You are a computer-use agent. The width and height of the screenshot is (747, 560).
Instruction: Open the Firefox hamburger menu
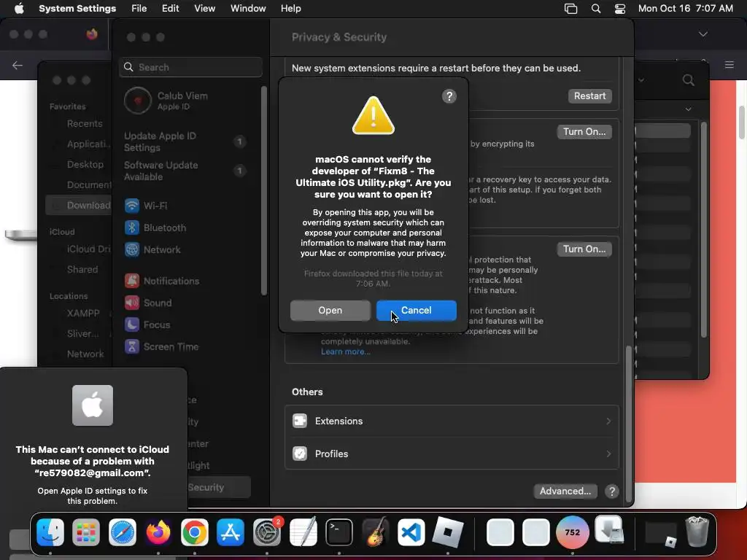click(729, 65)
